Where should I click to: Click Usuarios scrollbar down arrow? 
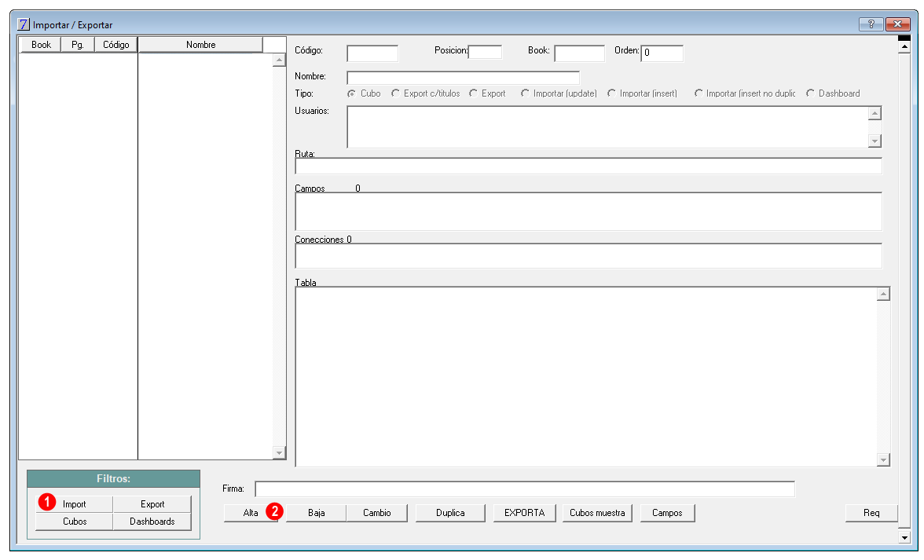(x=875, y=141)
